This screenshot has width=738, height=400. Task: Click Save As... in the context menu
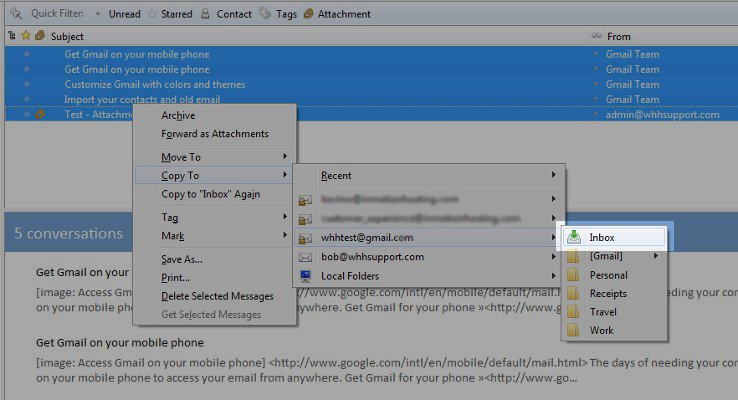coord(181,259)
